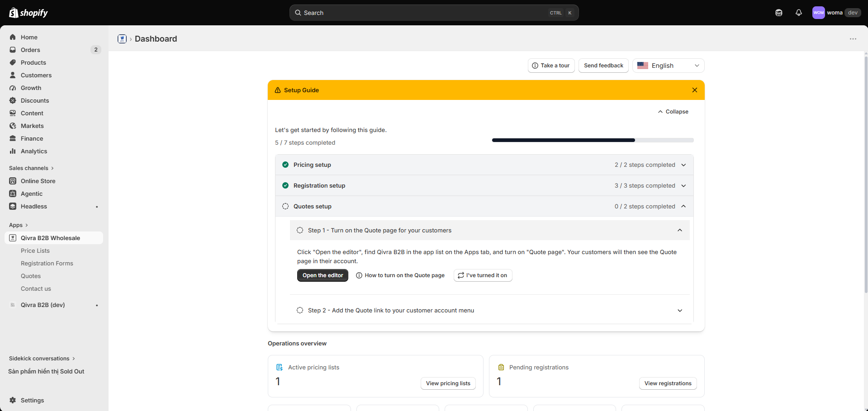Click View registrations button
The height and width of the screenshot is (411, 868).
pyautogui.click(x=668, y=383)
